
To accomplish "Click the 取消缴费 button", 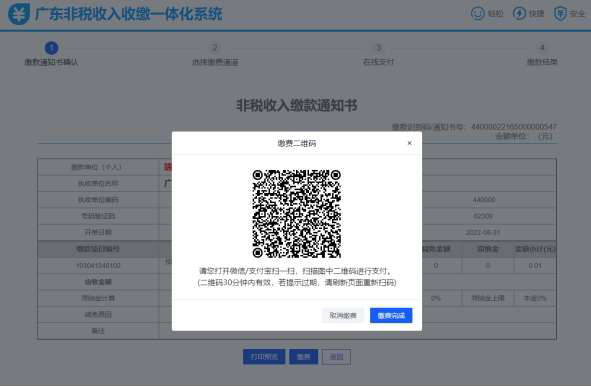I will (x=343, y=315).
